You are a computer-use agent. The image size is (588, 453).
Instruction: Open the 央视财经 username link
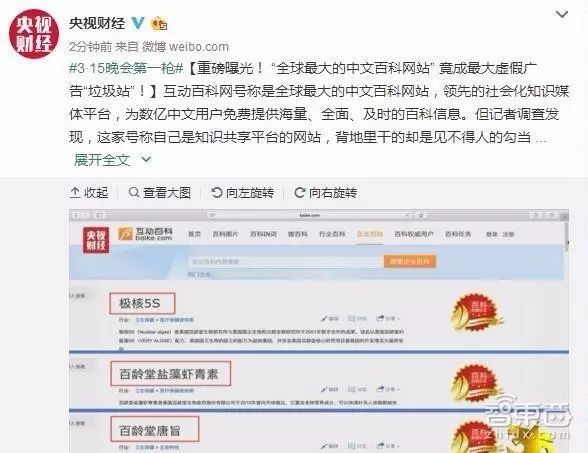pyautogui.click(x=97, y=23)
